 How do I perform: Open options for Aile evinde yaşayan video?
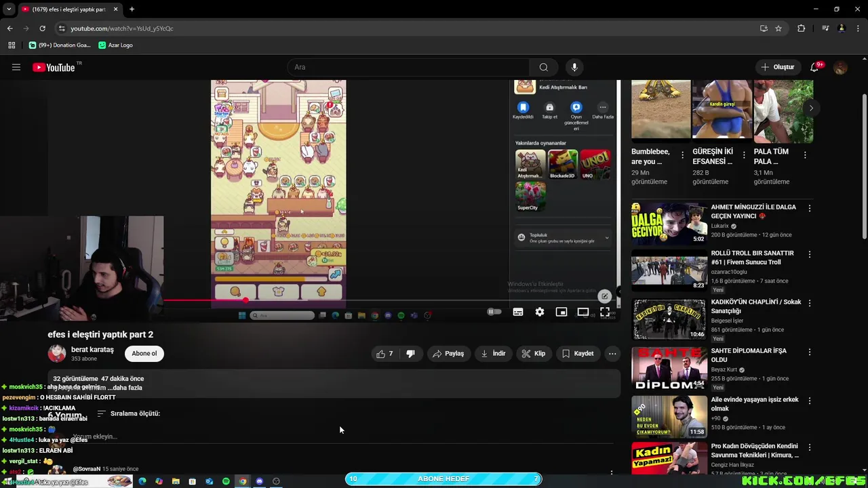810,401
